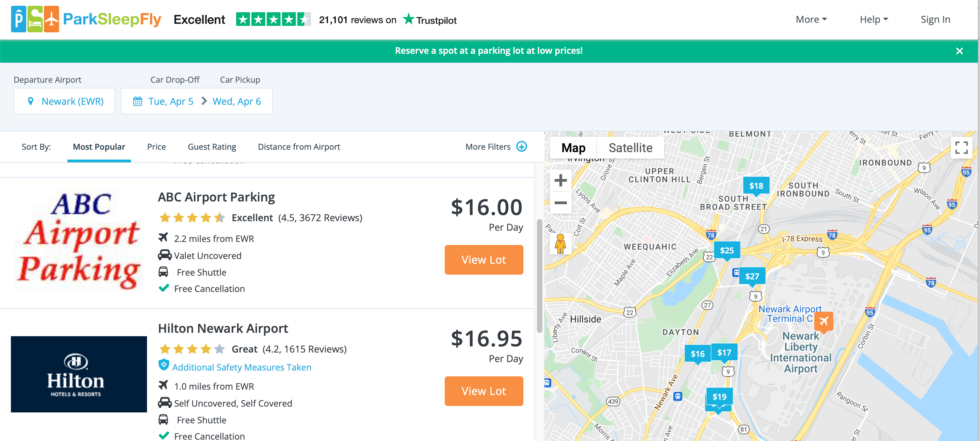
Task: Zoom out on the map
Action: pos(560,203)
